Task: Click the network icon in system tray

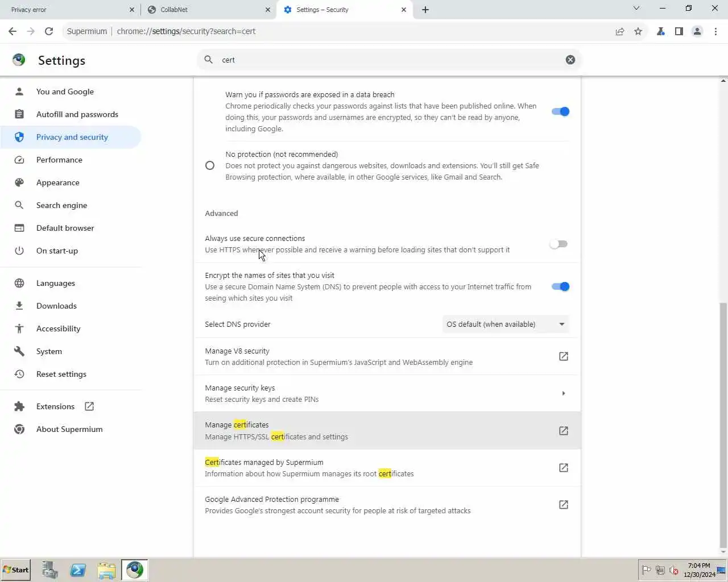Action: [660, 570]
